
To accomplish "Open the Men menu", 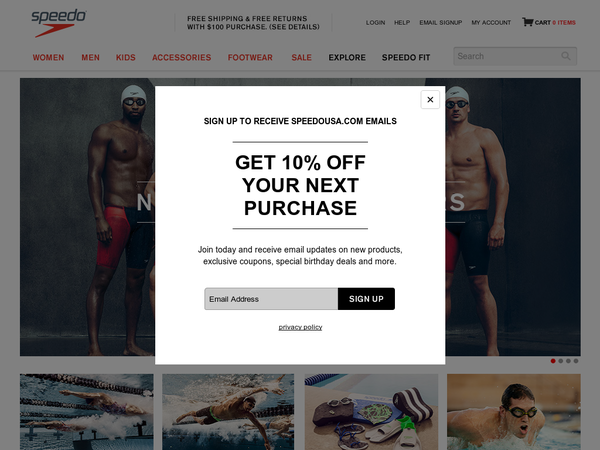I will click(x=90, y=57).
